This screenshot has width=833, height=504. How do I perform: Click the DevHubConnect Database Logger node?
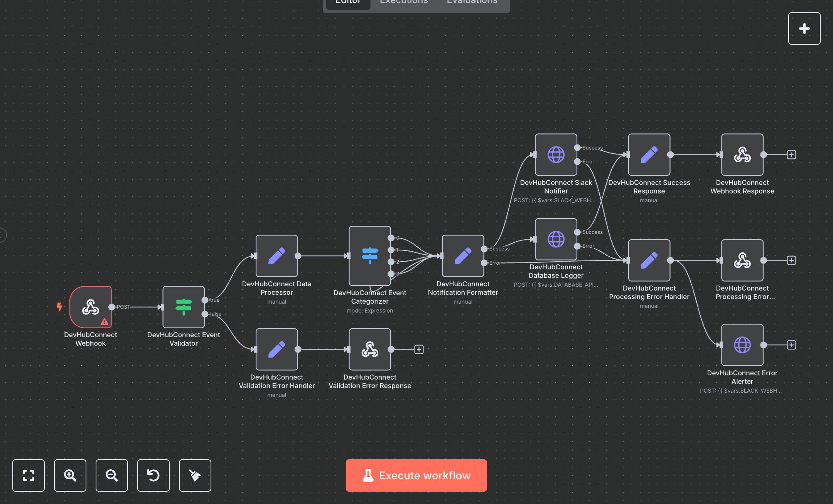(556, 239)
